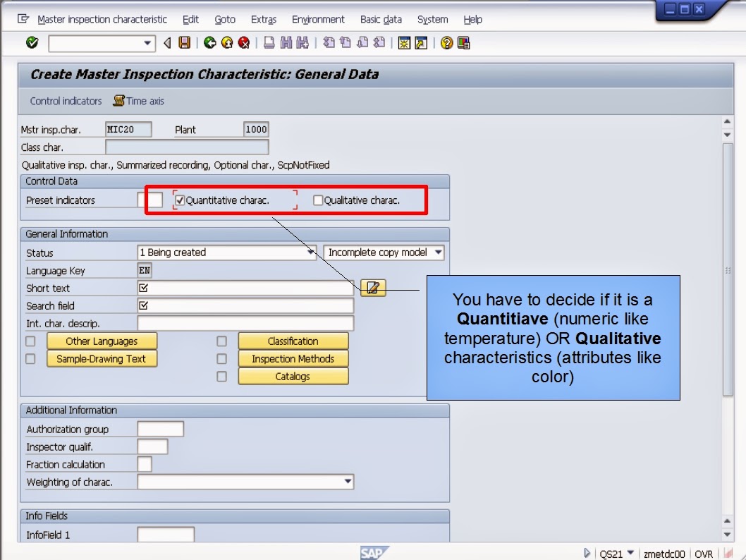Check the box next to Classification
Viewport: 746px width, 560px height.
[221, 341]
